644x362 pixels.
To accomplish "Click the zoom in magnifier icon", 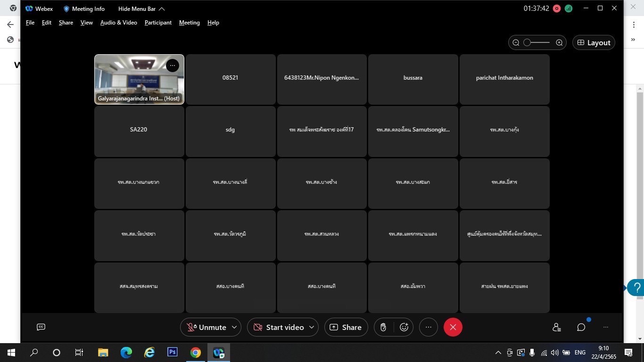I will coord(559,43).
